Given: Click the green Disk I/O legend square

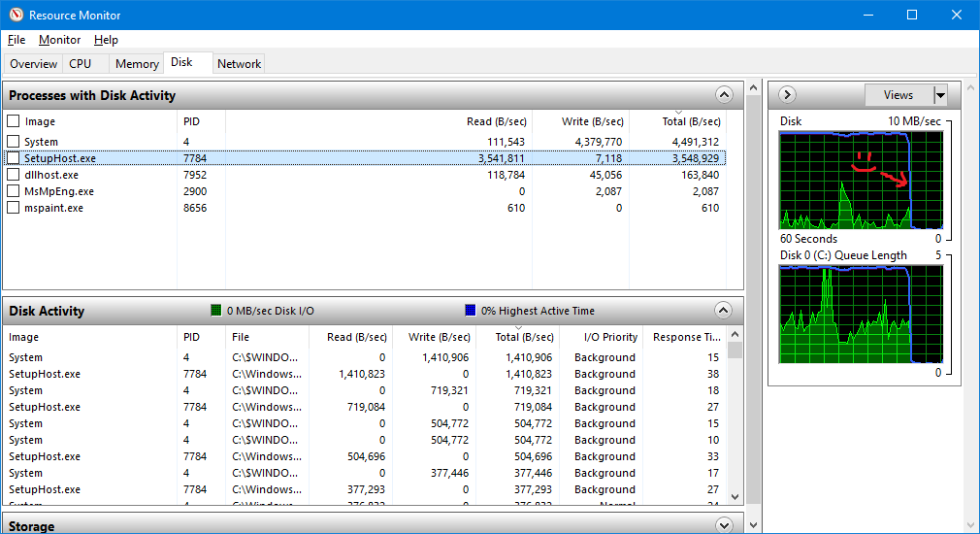Looking at the screenshot, I should [x=216, y=310].
